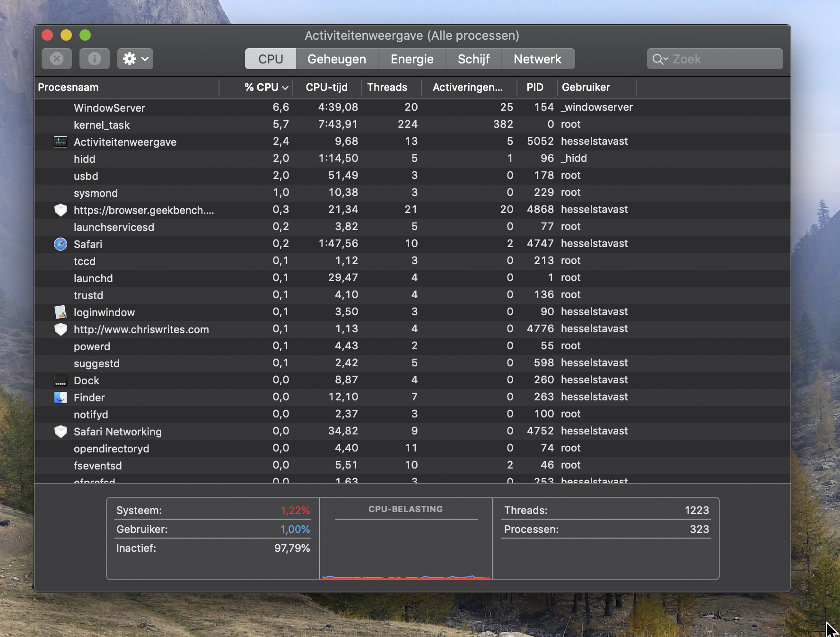Toggle % CPU sort order arrow

pyautogui.click(x=285, y=88)
